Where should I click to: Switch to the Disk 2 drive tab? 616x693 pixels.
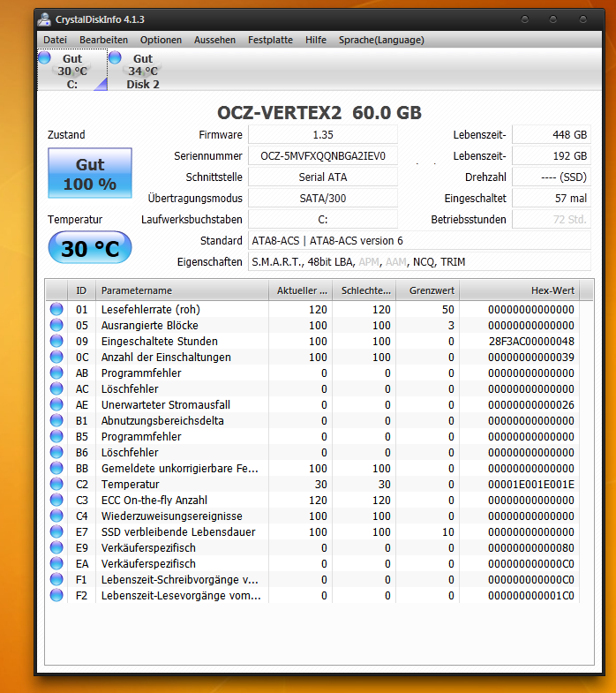tap(143, 71)
